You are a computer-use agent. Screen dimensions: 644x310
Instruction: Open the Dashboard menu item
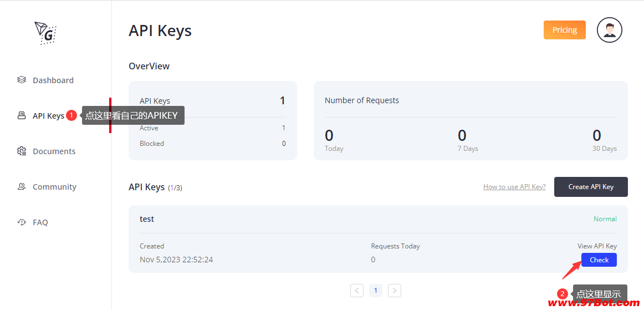53,80
